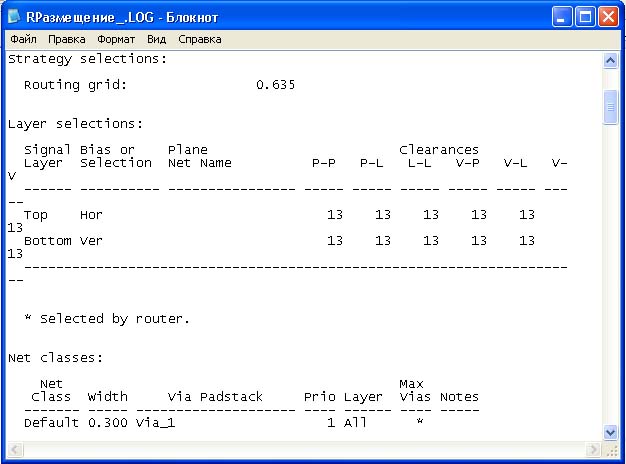Image resolution: width=626 pixels, height=464 pixels.
Task: Click the '* Selected by router.' line
Action: point(107,319)
